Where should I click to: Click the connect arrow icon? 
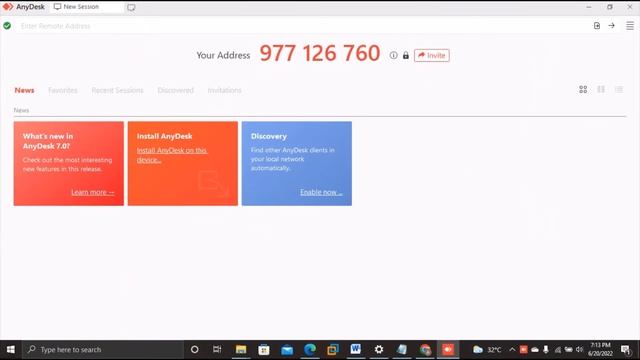click(611, 26)
